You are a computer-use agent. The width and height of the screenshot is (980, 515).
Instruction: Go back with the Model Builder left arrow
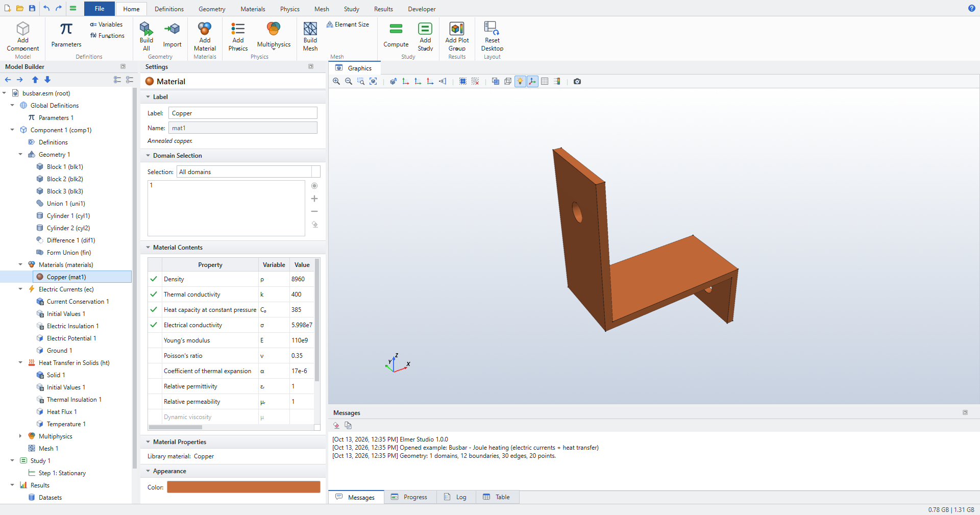8,80
